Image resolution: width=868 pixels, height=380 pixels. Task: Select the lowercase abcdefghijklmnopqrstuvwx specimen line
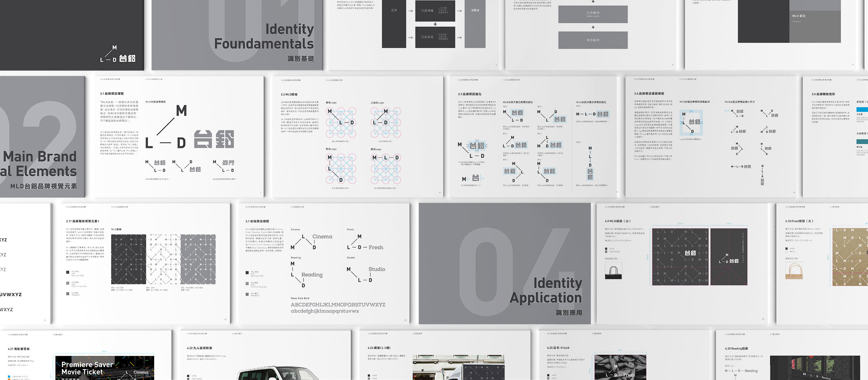[325, 311]
